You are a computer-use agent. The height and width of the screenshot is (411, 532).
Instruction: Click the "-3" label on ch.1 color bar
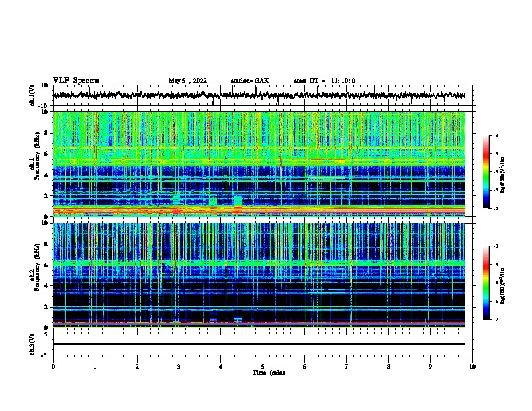[496, 136]
